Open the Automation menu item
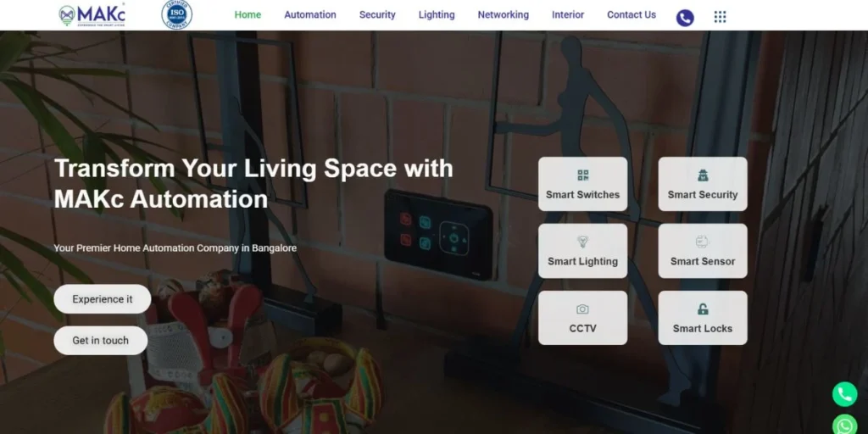Viewport: 868px width, 434px height. (310, 15)
